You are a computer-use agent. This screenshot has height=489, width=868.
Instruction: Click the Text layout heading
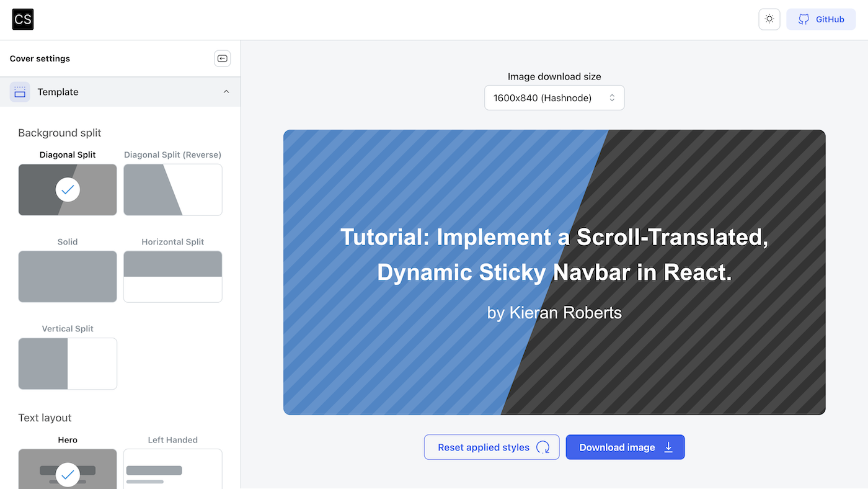tap(45, 418)
